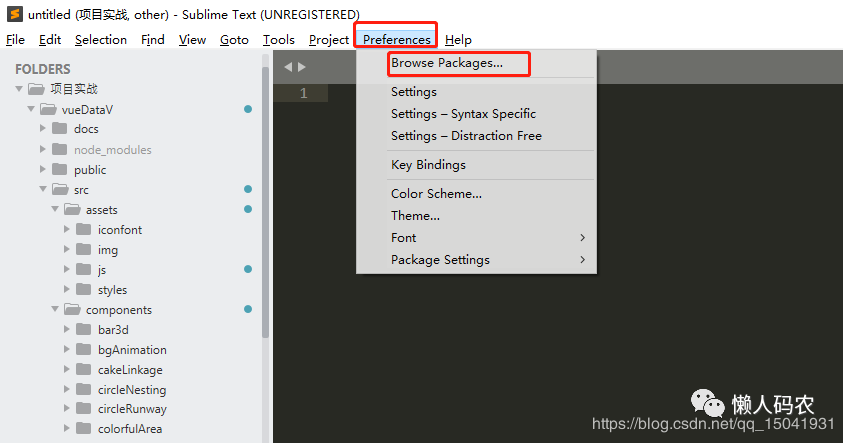Expand the circleNesting folder
The height and width of the screenshot is (443, 843).
tap(67, 389)
